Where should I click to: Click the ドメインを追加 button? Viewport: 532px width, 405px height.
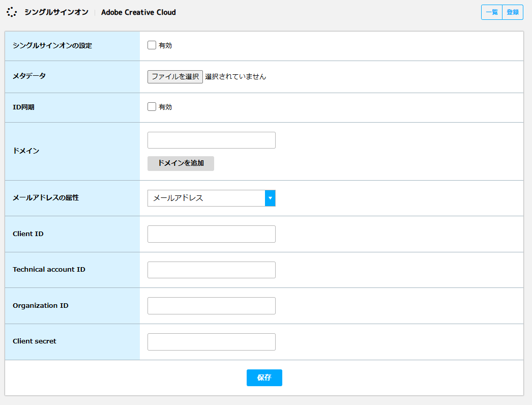(181, 163)
